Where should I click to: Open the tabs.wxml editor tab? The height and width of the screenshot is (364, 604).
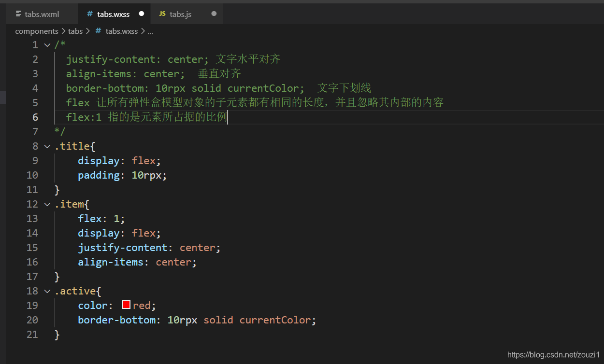pos(42,14)
